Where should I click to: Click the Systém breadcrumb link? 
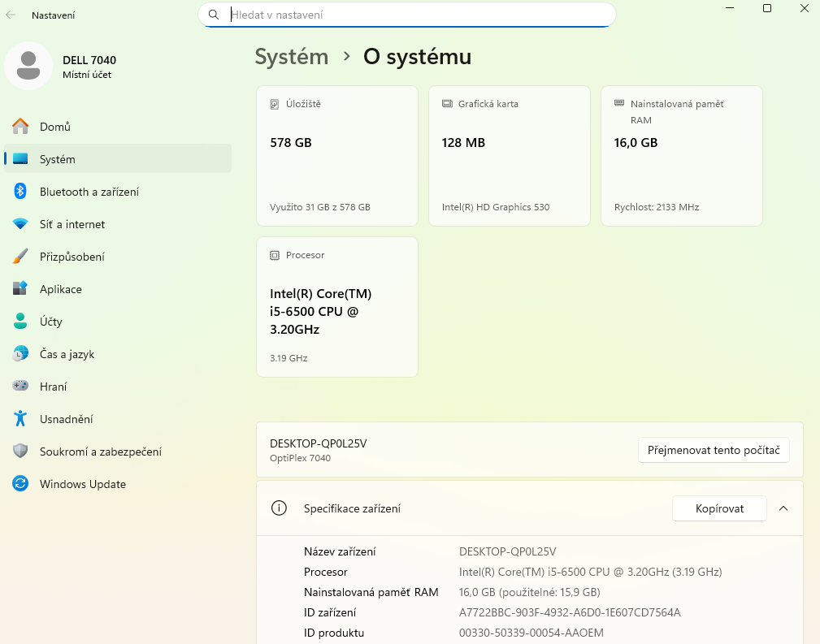coord(291,57)
